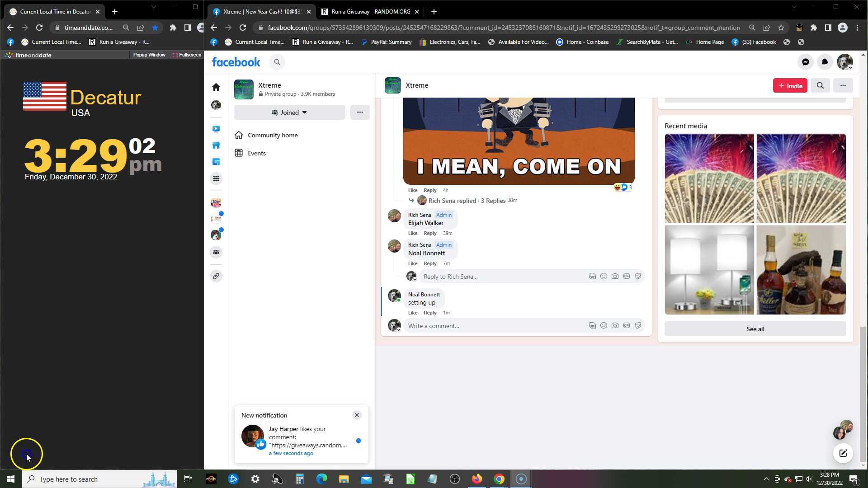Click the search icon beside Invite button
The image size is (868, 488).
coord(820,85)
